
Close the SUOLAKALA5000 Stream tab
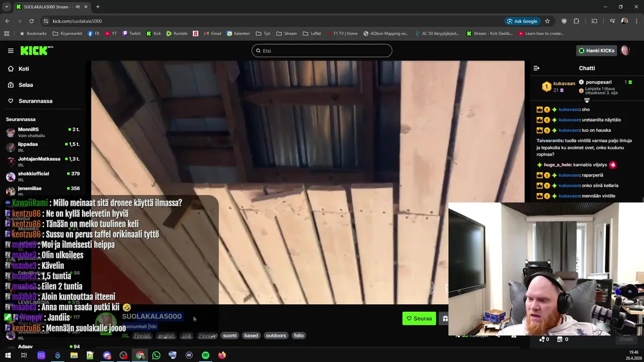tap(86, 7)
